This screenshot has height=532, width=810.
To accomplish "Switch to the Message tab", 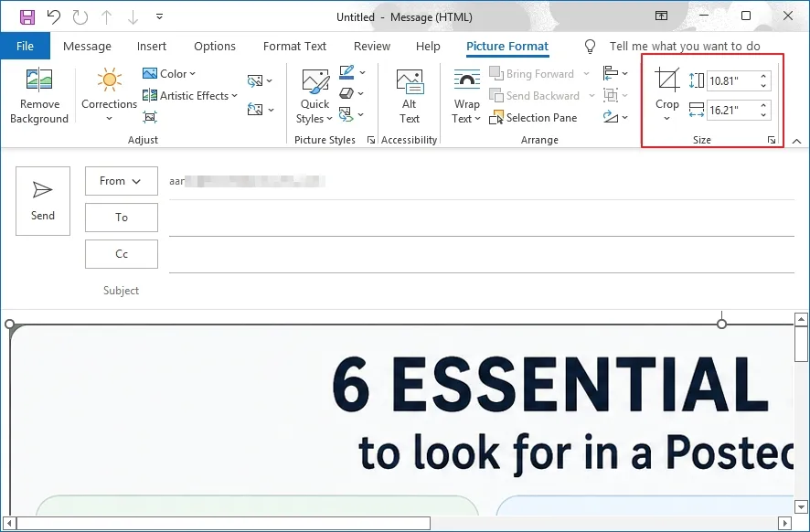I will pyautogui.click(x=87, y=46).
